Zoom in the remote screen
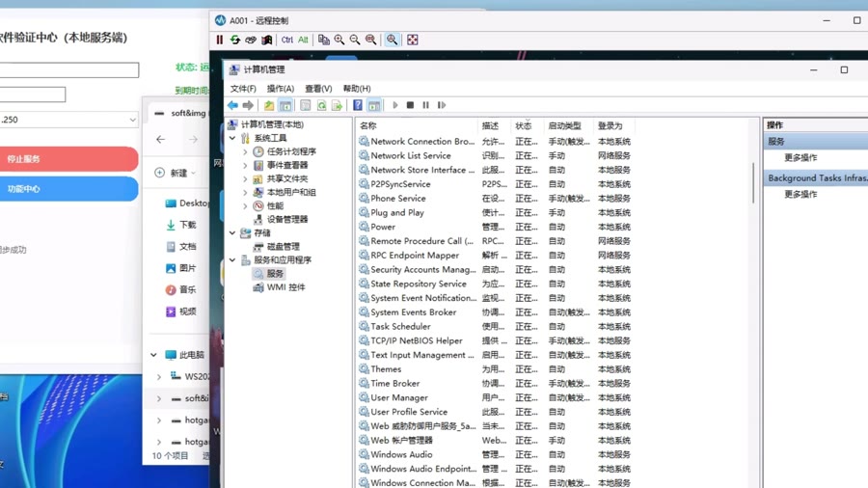 tap(339, 40)
